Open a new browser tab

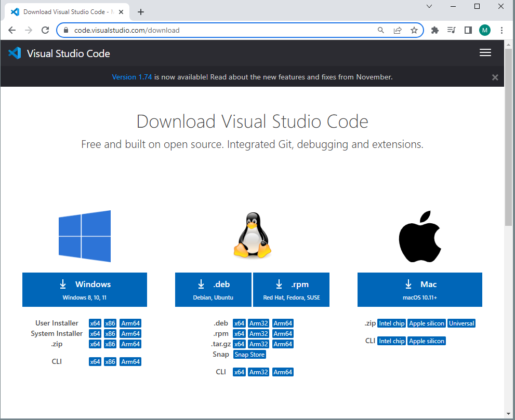point(141,12)
